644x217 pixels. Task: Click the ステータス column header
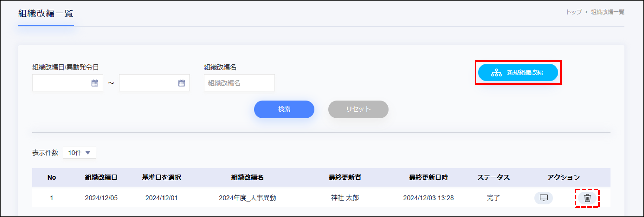click(x=493, y=177)
